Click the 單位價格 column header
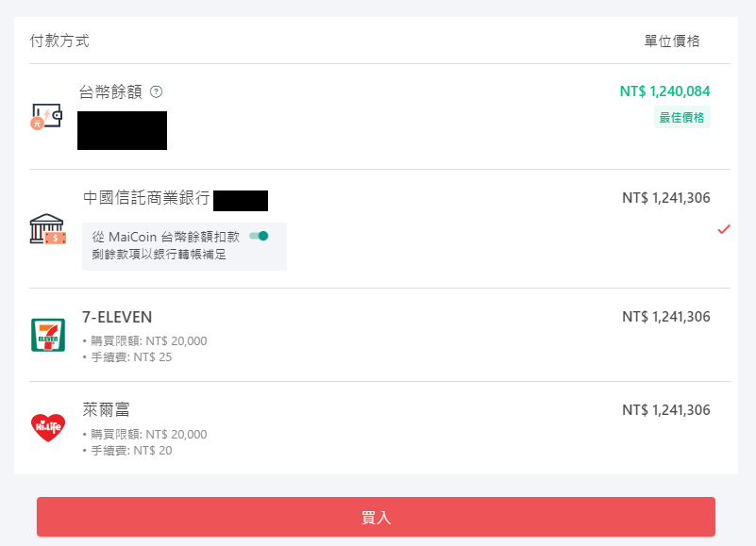756x546 pixels. [672, 41]
